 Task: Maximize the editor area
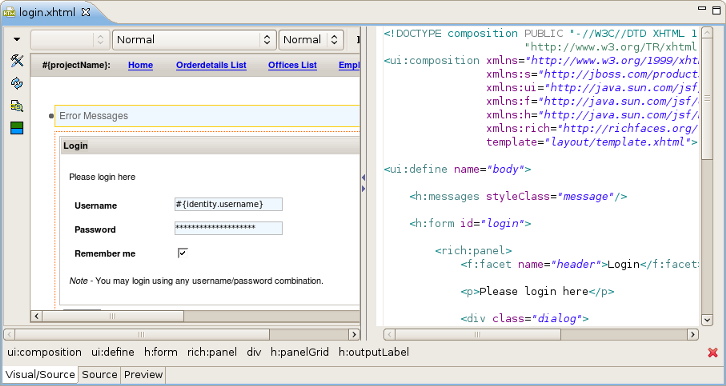click(716, 10)
